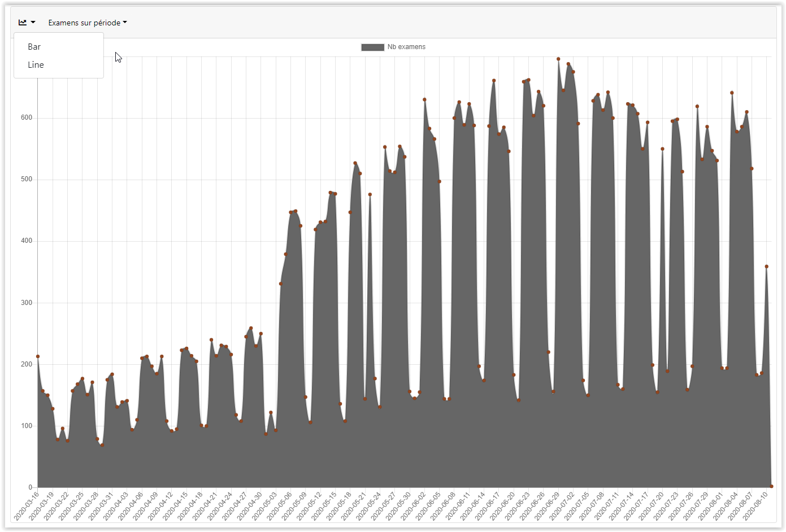This screenshot has height=532, width=786.
Task: Click the x-axis date label 2020-05-03
Action: point(265,506)
